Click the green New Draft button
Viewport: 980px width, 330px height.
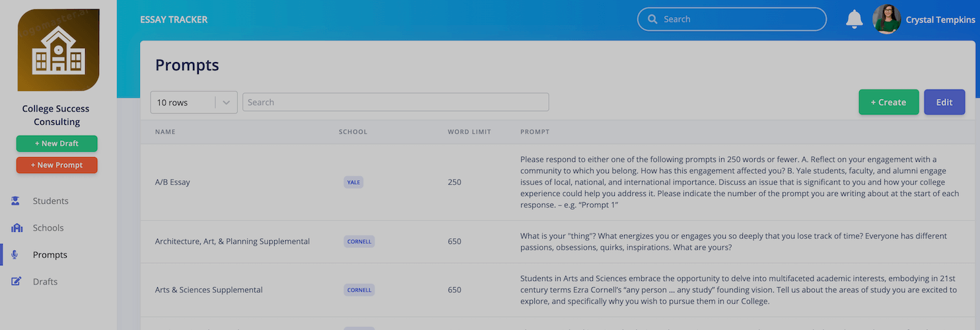click(57, 143)
